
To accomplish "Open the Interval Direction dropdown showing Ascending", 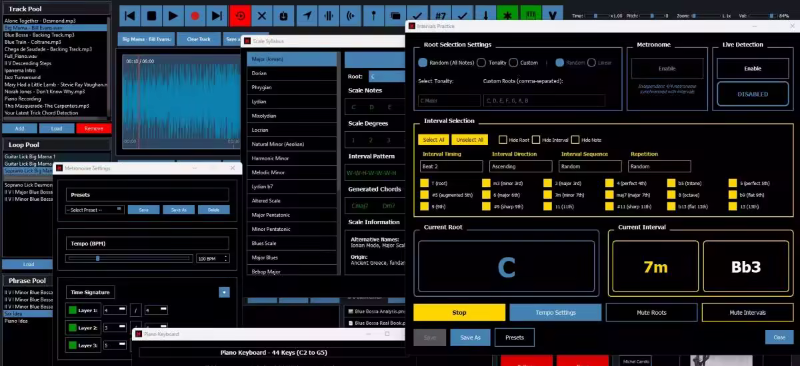I will 521,166.
